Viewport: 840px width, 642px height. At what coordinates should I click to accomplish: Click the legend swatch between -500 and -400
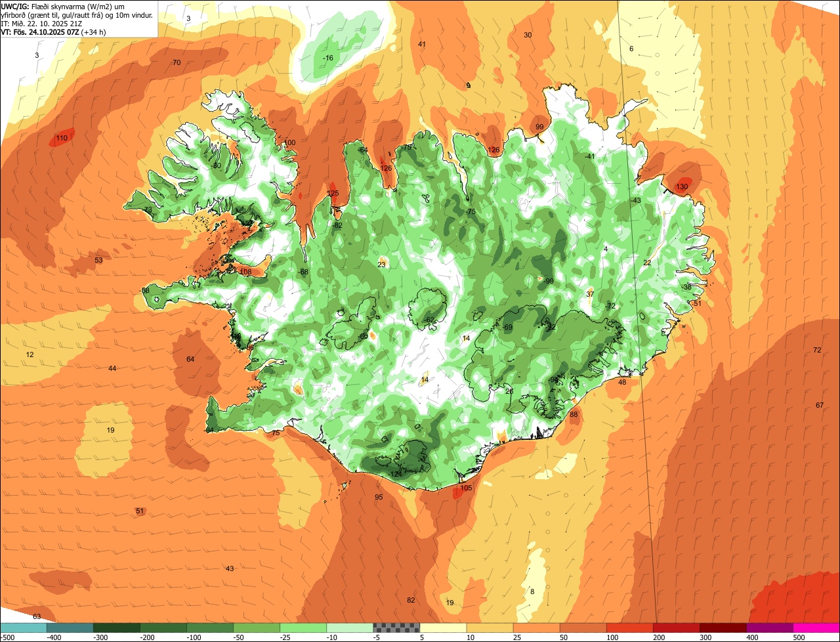click(x=24, y=628)
